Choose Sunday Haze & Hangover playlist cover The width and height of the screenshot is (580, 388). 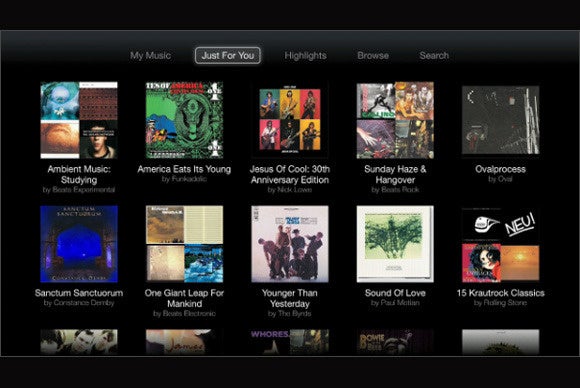[395, 120]
